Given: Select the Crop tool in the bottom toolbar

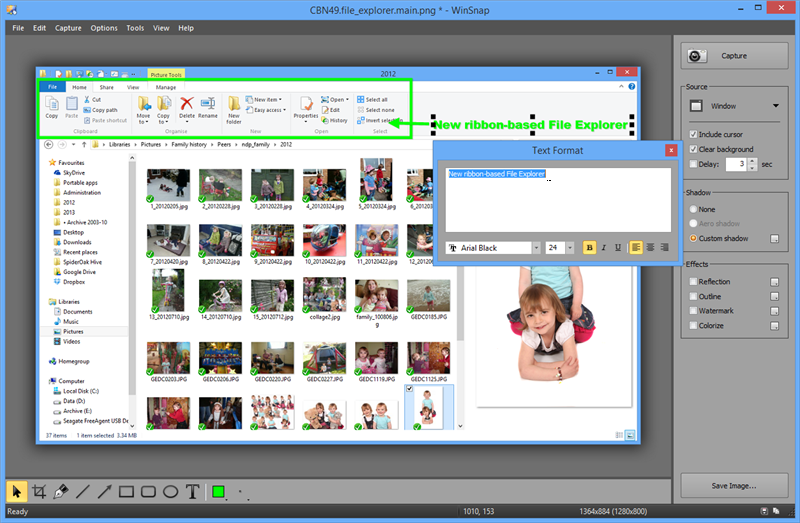Looking at the screenshot, I should pyautogui.click(x=40, y=492).
